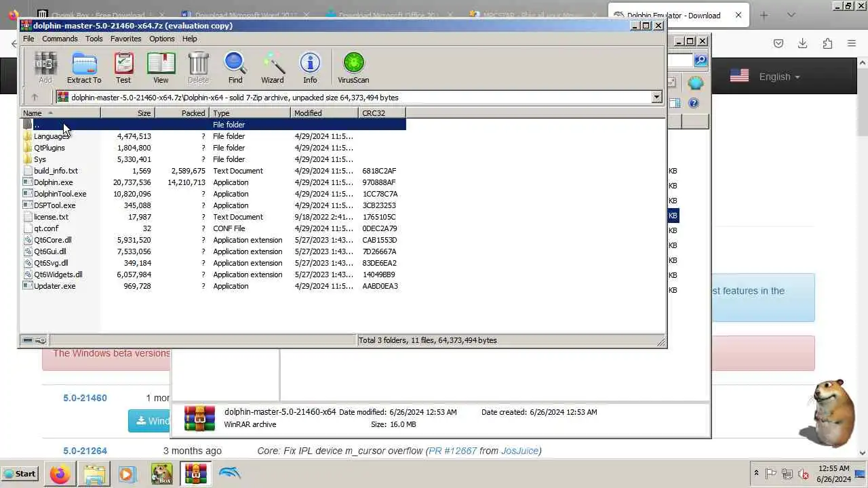Open PR #12667 link on webpage
The height and width of the screenshot is (488, 868).
[x=453, y=451]
